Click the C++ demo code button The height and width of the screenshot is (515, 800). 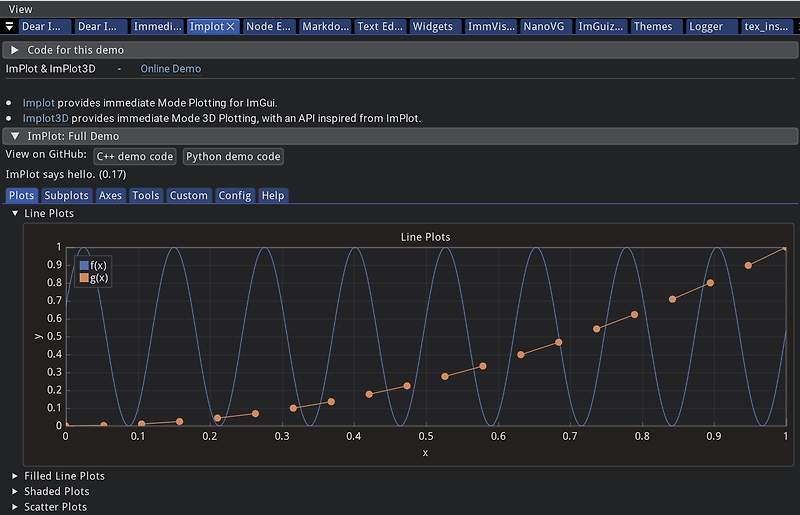coord(135,157)
